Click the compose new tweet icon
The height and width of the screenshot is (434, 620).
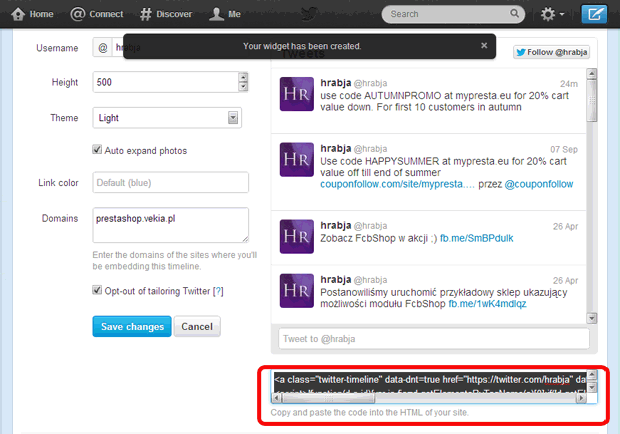(x=596, y=15)
